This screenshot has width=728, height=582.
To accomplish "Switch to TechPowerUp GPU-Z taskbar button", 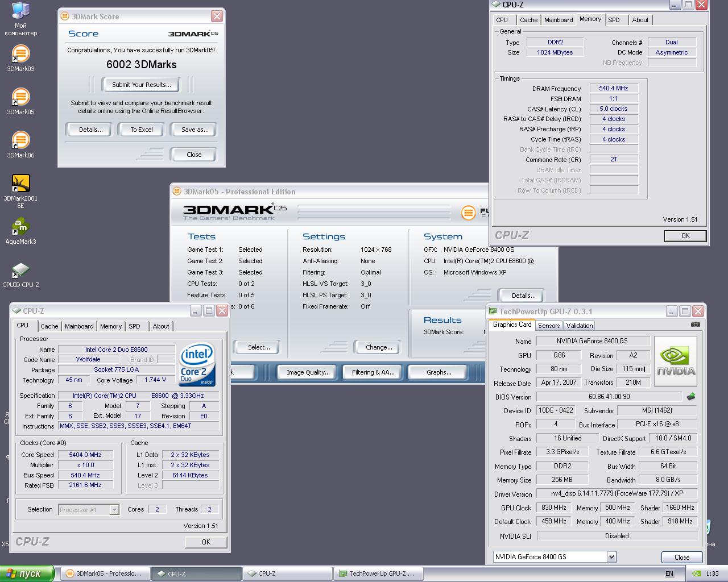I will point(378,573).
